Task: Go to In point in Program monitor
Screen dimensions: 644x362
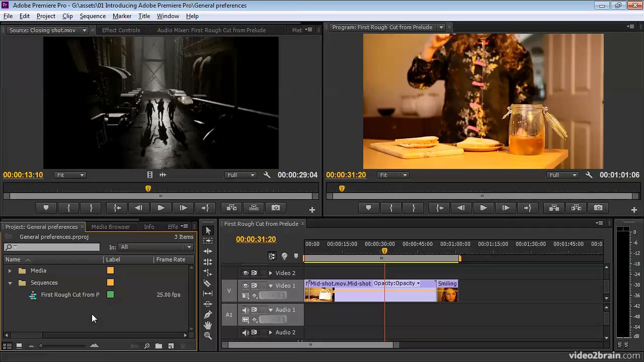Action: click(439, 208)
